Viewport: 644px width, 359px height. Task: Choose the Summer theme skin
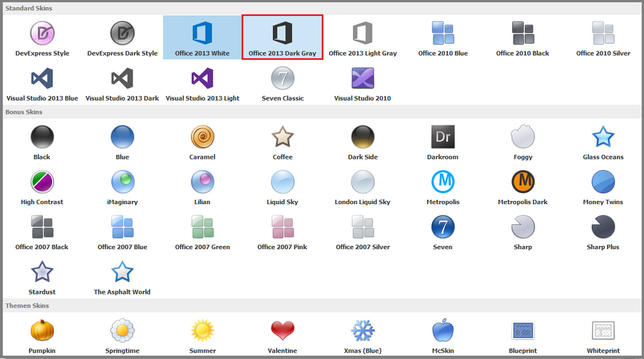click(203, 336)
